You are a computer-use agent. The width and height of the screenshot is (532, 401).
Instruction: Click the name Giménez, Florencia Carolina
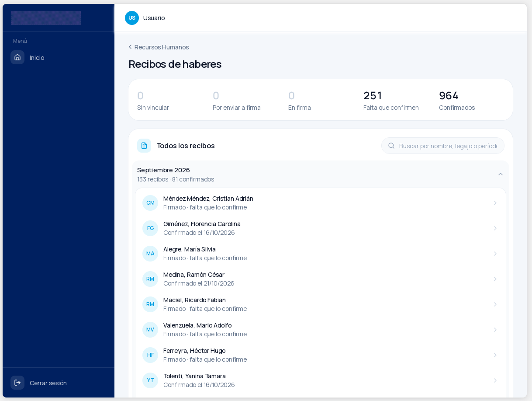pos(202,224)
